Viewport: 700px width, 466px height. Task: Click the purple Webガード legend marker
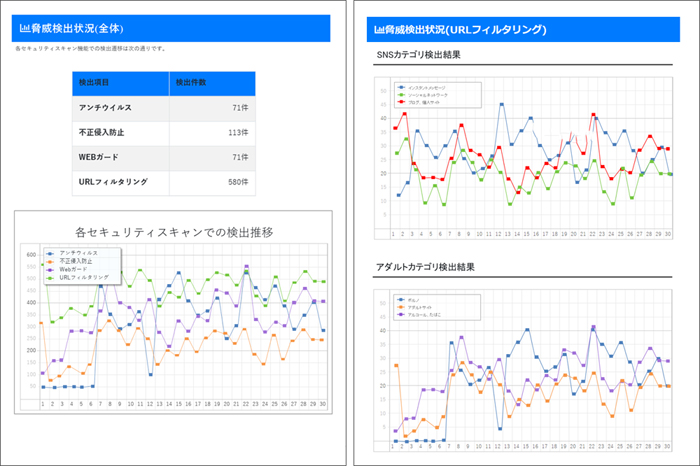(50, 270)
